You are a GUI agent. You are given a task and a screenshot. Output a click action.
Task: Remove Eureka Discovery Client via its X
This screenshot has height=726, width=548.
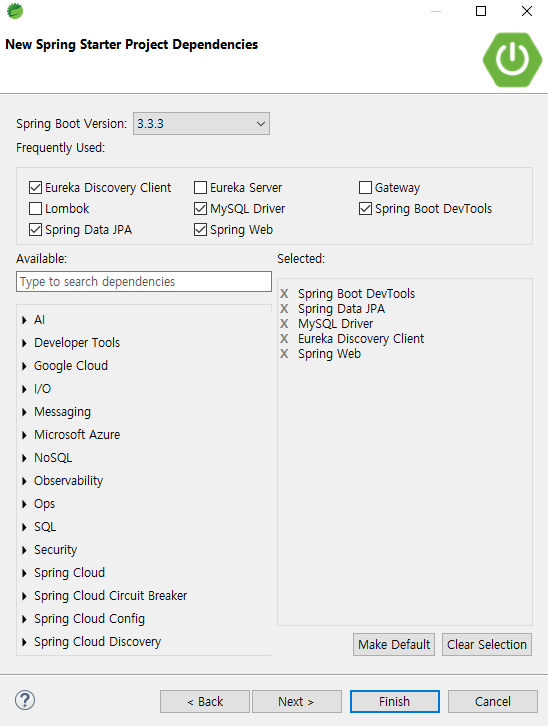(284, 339)
